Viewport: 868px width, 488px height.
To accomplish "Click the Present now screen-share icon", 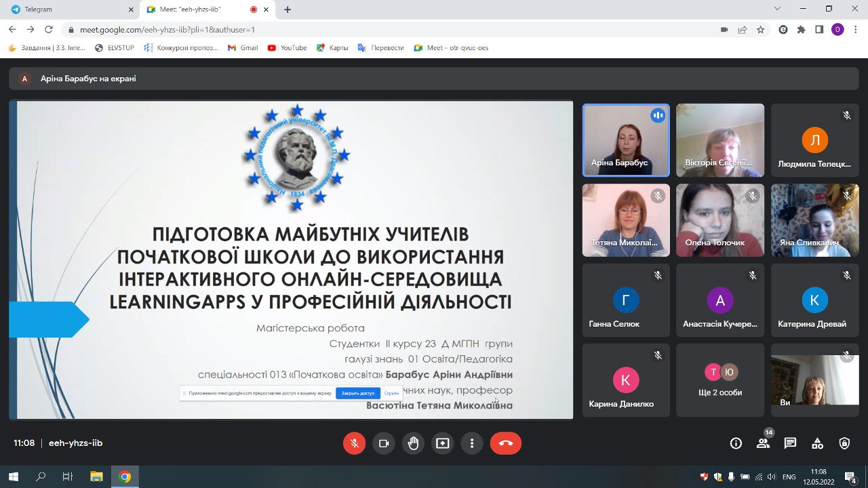I will point(442,443).
